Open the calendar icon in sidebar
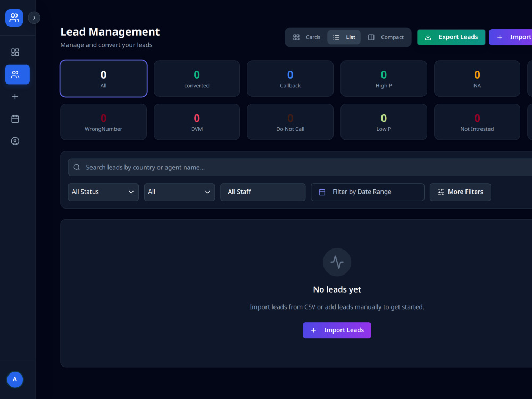This screenshot has width=532, height=399. coord(15,119)
